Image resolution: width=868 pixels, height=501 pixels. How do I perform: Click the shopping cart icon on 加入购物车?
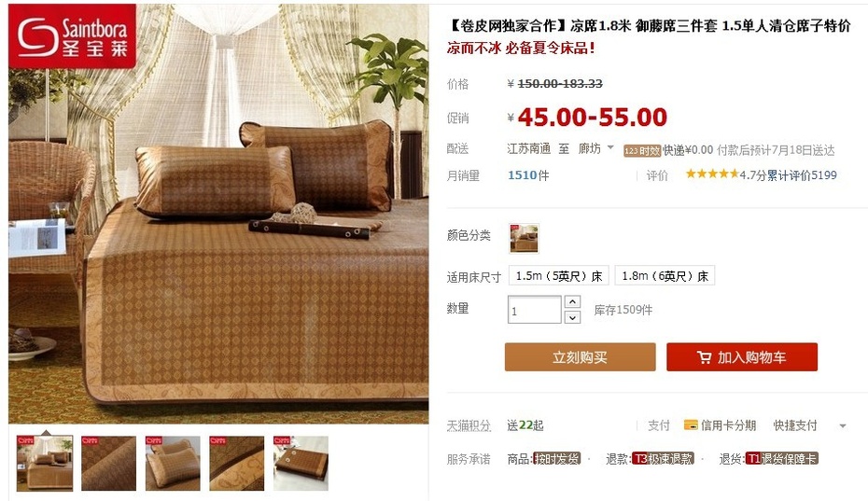pyautogui.click(x=704, y=357)
